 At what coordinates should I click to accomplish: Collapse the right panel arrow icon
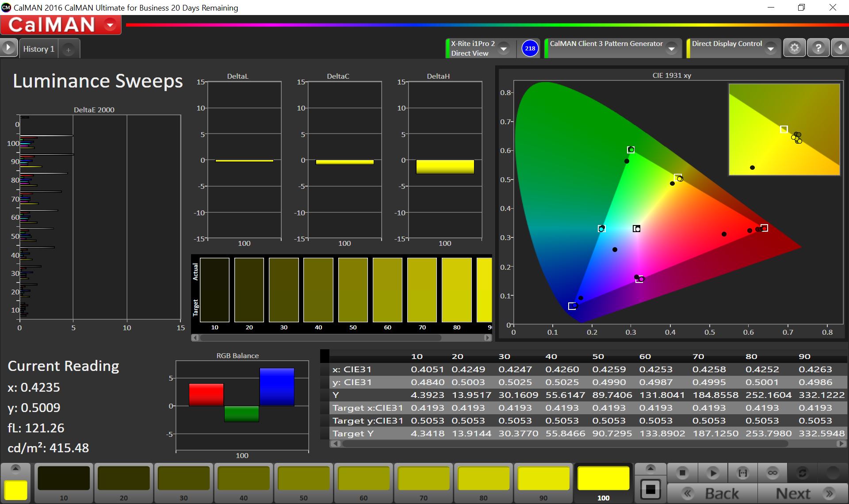click(840, 48)
